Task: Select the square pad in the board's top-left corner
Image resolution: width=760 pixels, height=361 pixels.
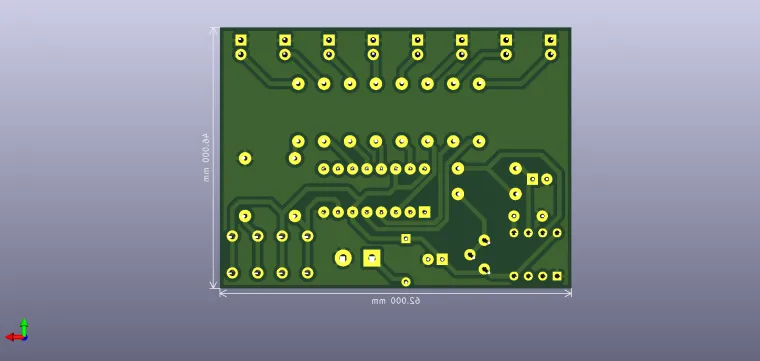Action: pos(241,40)
